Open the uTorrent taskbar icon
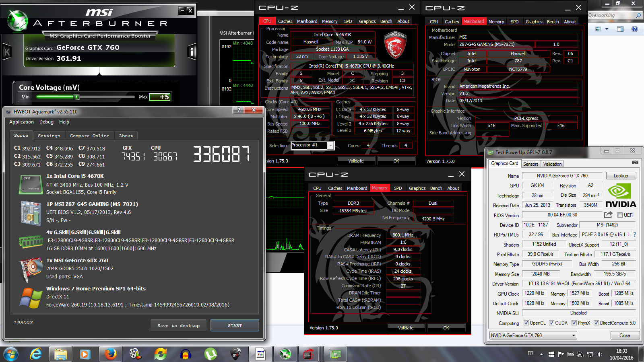Screen dimensions: 644x362 211,354
